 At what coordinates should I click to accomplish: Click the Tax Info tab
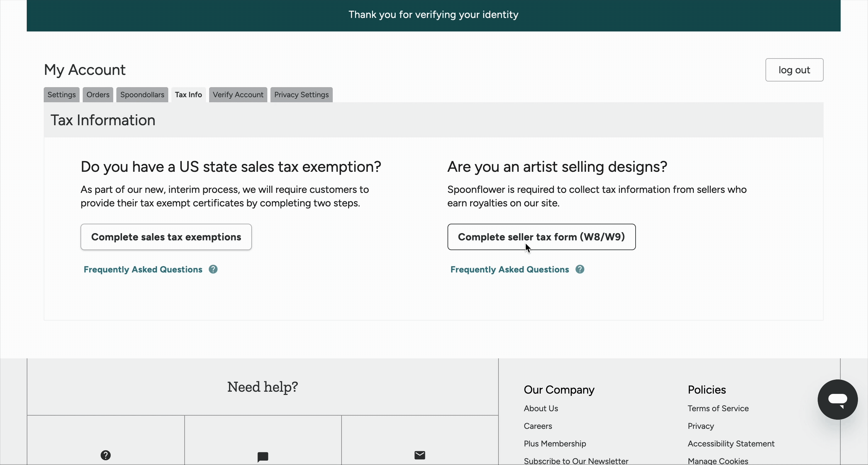click(x=188, y=95)
